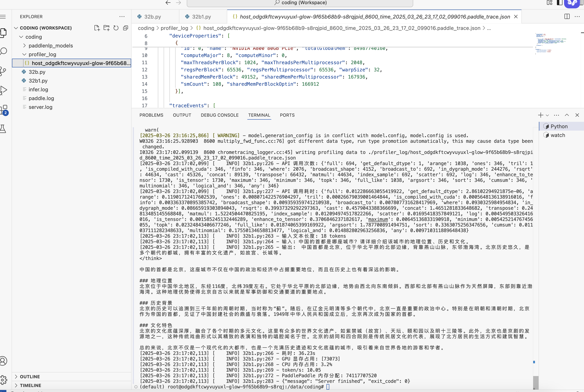Image resolution: width=584 pixels, height=392 pixels.
Task: Open the new terminal launch profile dropdown
Action: pos(547,115)
